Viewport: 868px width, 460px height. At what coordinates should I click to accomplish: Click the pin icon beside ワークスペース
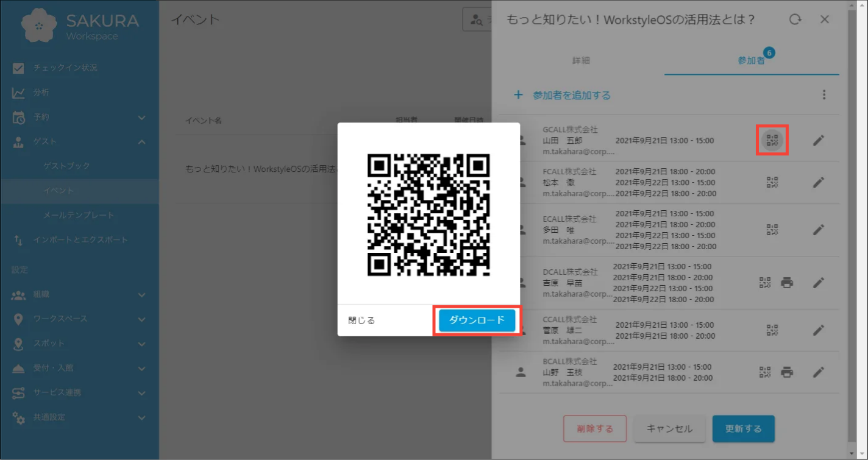click(18, 319)
